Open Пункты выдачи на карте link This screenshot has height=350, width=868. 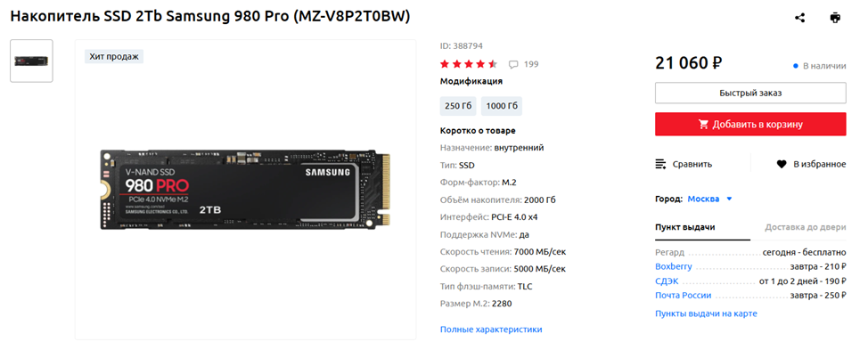tap(706, 313)
